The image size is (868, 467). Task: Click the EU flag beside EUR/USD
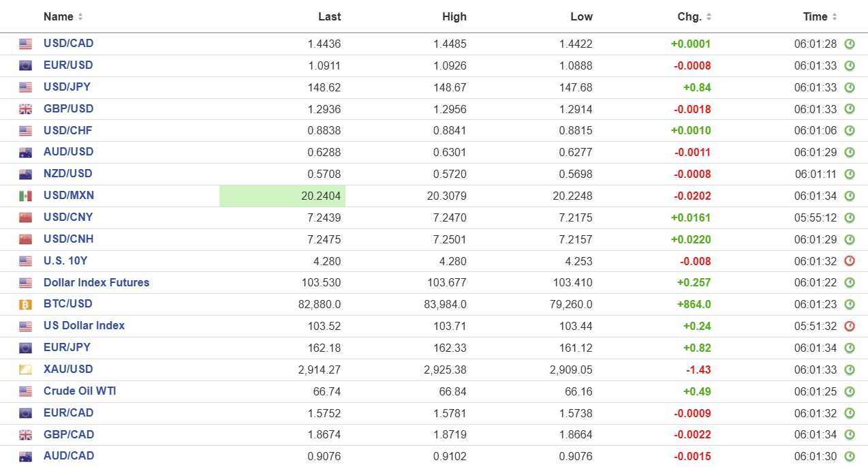tap(25, 65)
